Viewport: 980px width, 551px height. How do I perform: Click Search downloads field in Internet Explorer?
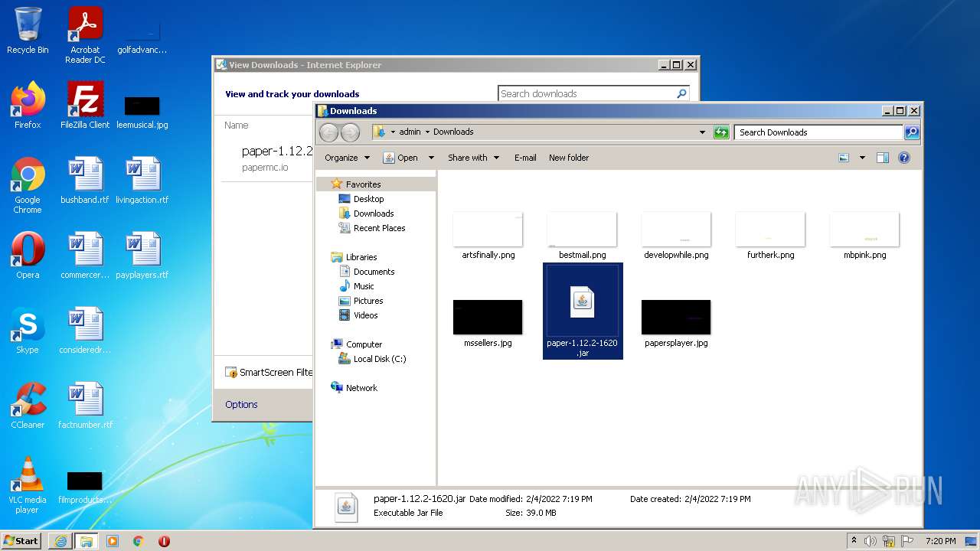click(586, 93)
